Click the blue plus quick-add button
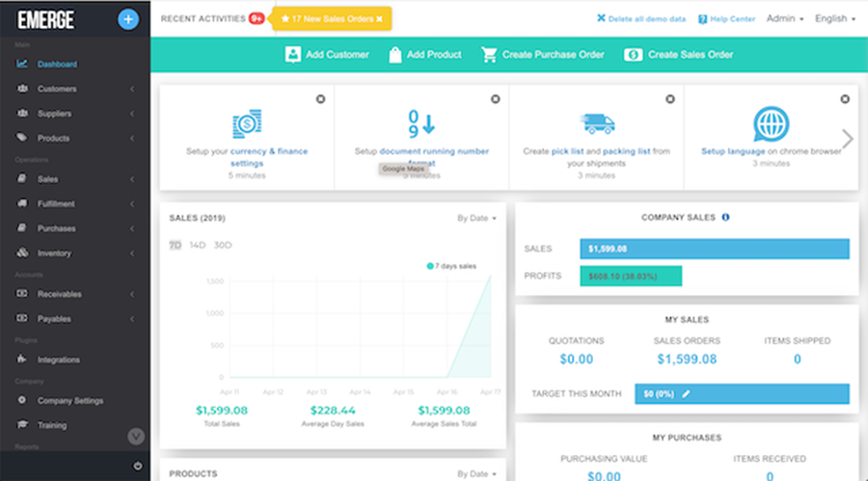 point(127,18)
